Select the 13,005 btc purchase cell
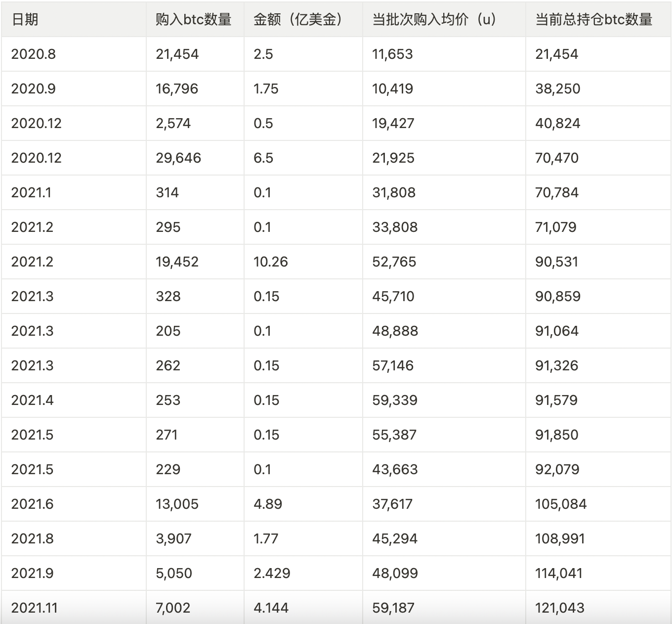 click(x=177, y=504)
